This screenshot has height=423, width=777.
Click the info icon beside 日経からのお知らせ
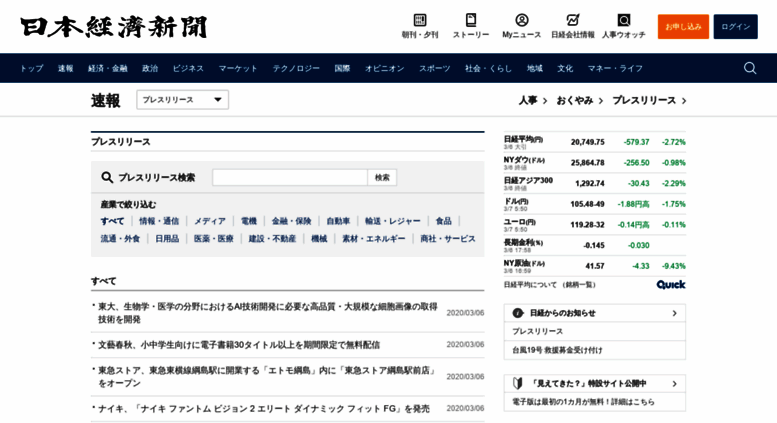click(x=518, y=313)
